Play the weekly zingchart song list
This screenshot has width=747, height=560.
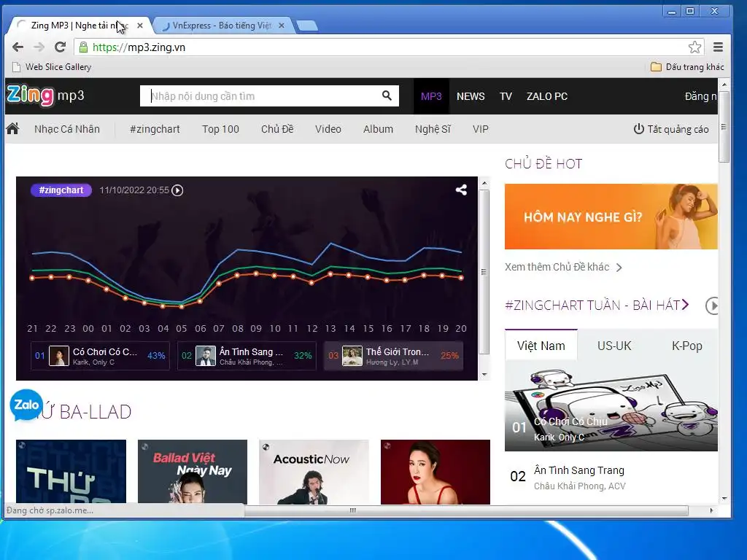(712, 306)
